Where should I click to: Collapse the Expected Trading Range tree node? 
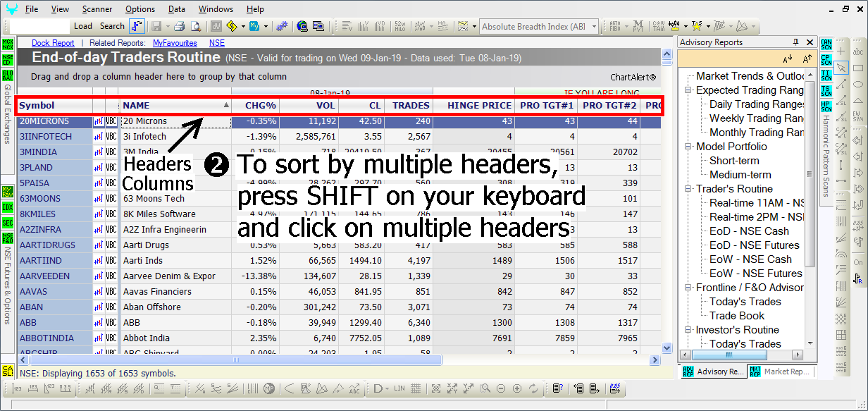click(688, 90)
